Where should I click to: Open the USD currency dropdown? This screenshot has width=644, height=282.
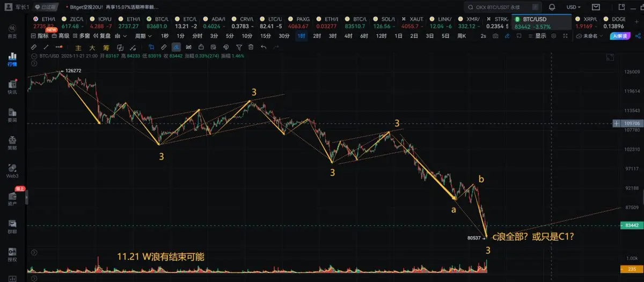tap(573, 7)
